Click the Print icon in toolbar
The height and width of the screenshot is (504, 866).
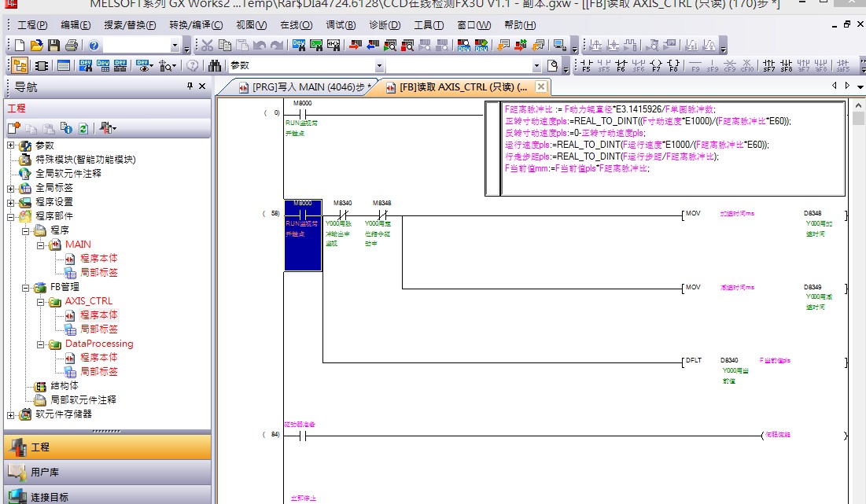71,46
